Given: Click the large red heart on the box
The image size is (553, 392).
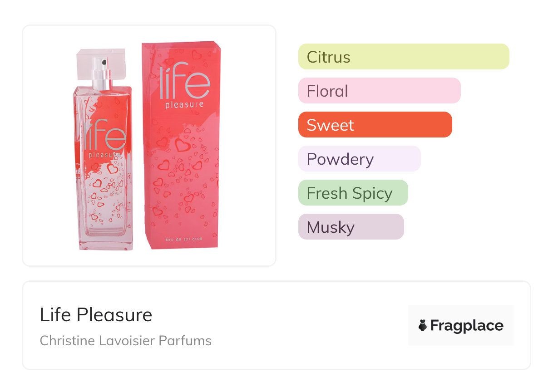Looking at the screenshot, I should (183, 146).
